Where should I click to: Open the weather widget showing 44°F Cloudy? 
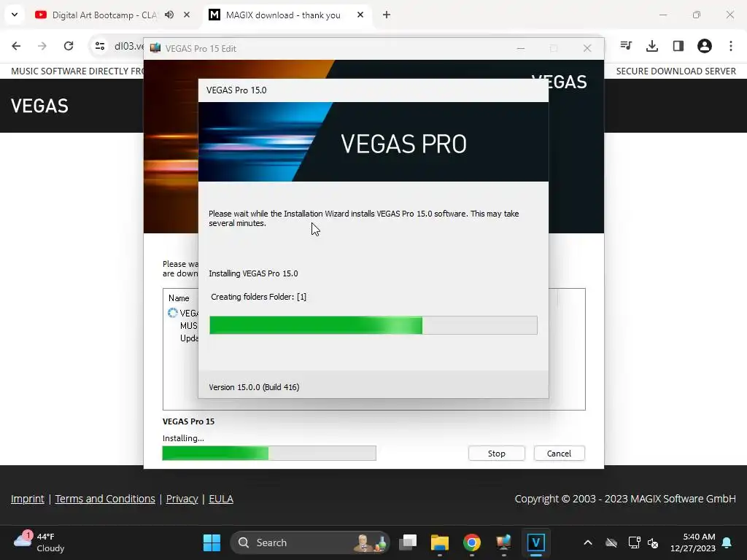[x=39, y=542]
